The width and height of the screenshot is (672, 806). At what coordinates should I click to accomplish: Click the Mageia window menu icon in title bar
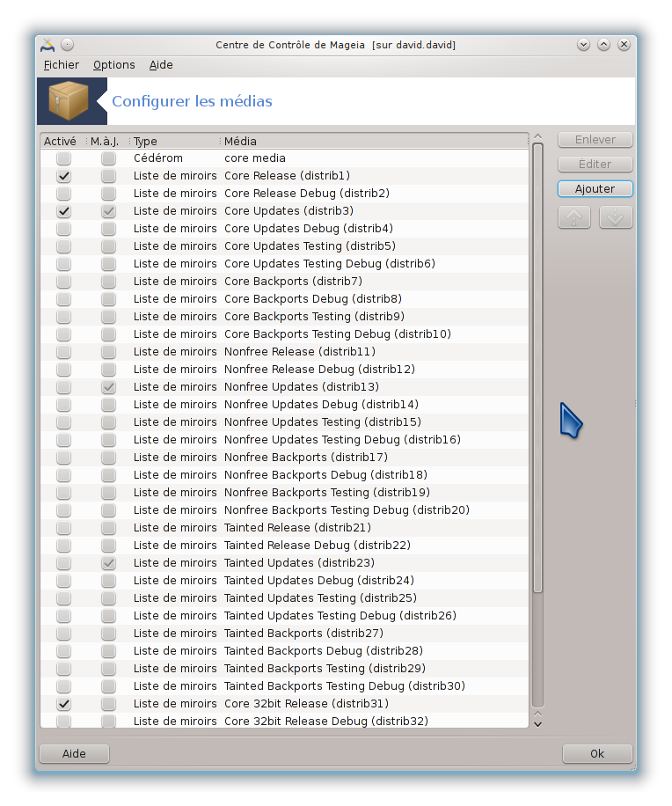click(x=47, y=45)
